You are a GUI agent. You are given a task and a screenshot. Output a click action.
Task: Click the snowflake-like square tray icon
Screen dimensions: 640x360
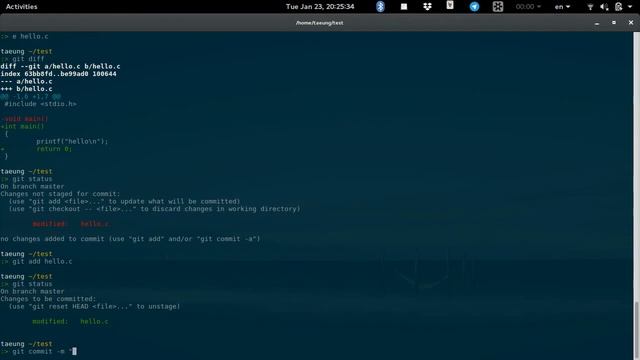pos(498,7)
